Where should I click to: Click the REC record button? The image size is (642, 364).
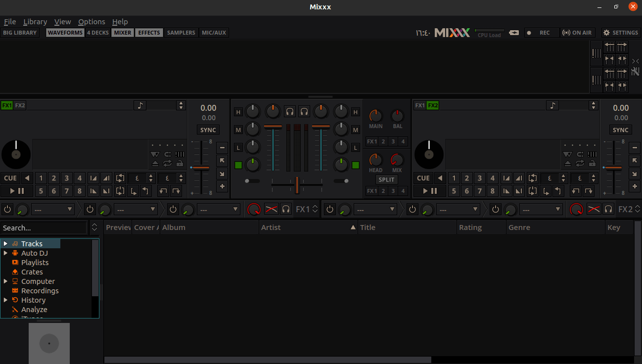pos(542,33)
